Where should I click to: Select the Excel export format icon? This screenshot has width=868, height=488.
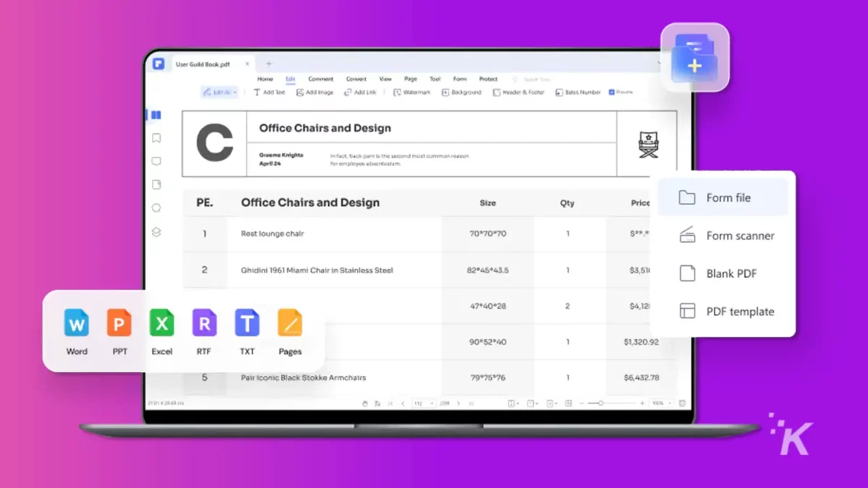click(162, 323)
